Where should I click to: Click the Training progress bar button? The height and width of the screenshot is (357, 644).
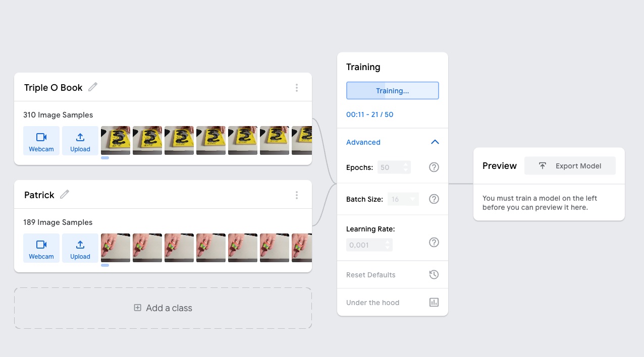pyautogui.click(x=393, y=91)
